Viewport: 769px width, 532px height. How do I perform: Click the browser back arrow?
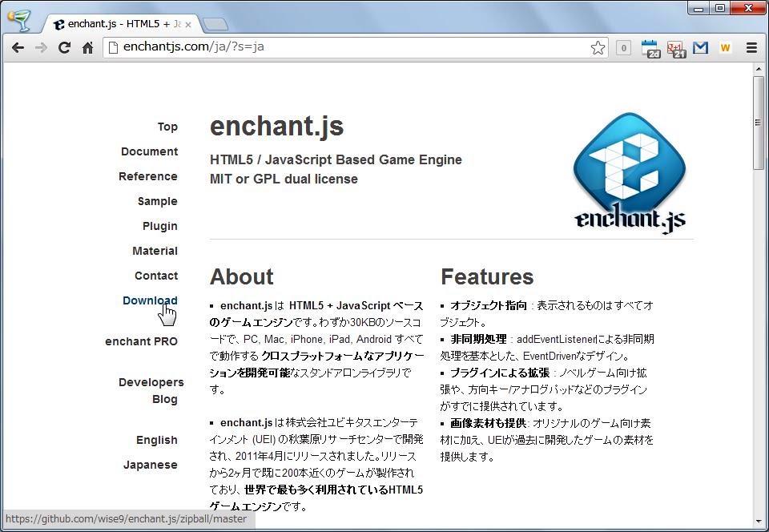pos(18,48)
